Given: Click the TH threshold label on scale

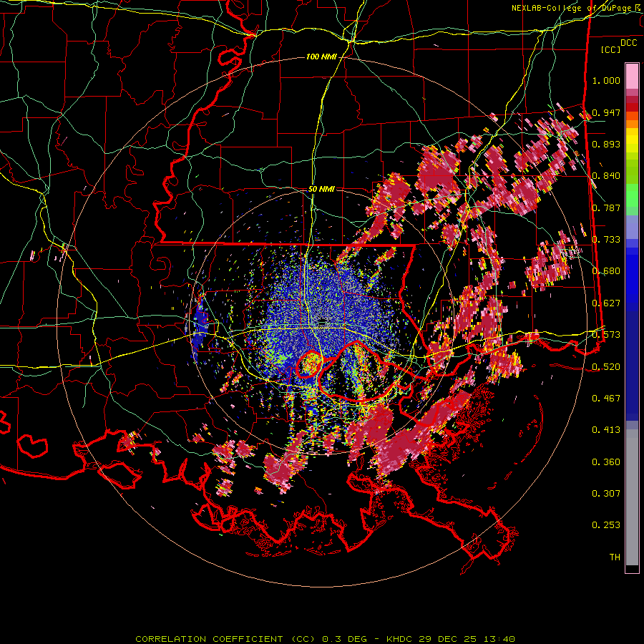Looking at the screenshot, I should click(615, 557).
